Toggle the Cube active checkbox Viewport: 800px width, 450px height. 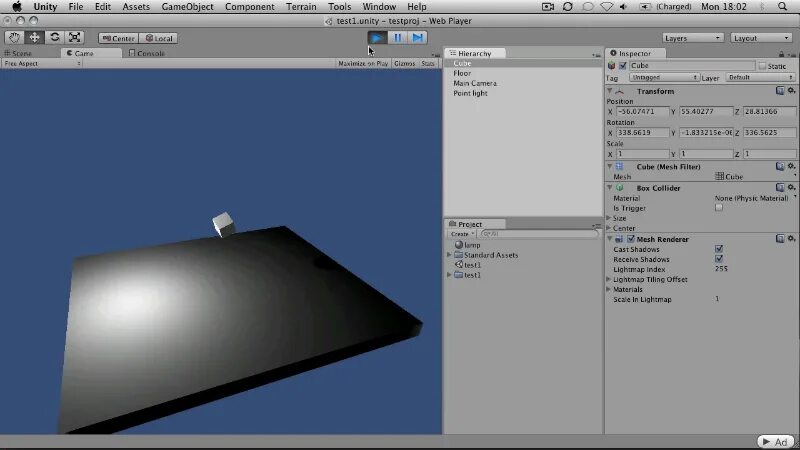[x=622, y=66]
